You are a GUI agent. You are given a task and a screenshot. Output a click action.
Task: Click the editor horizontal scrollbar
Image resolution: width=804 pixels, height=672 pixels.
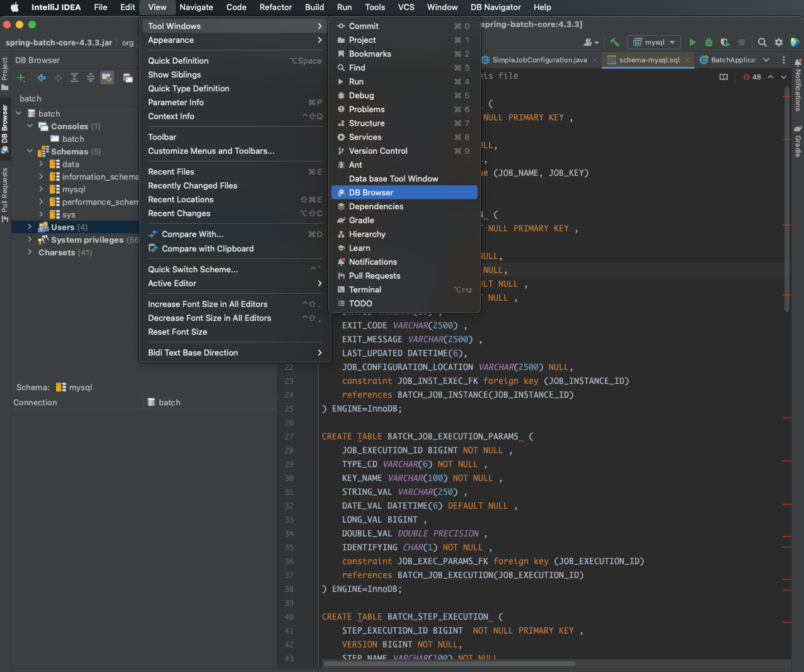[x=449, y=663]
